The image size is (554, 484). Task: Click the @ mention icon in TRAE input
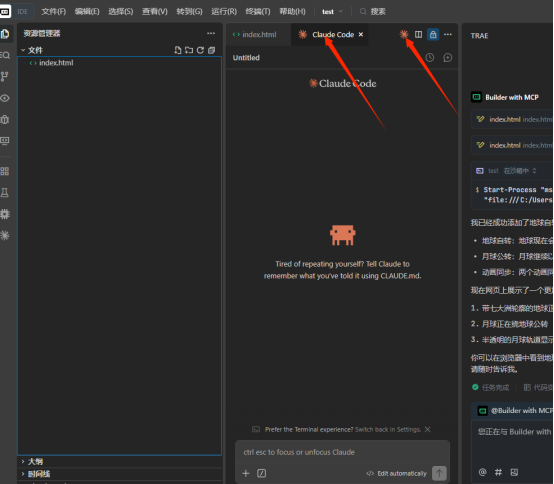(x=482, y=472)
